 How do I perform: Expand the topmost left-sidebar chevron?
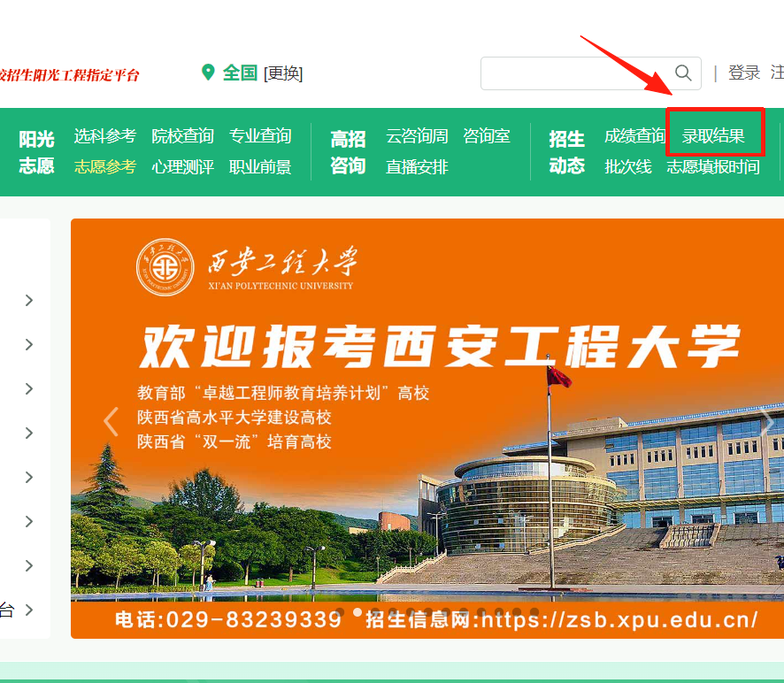[x=27, y=300]
